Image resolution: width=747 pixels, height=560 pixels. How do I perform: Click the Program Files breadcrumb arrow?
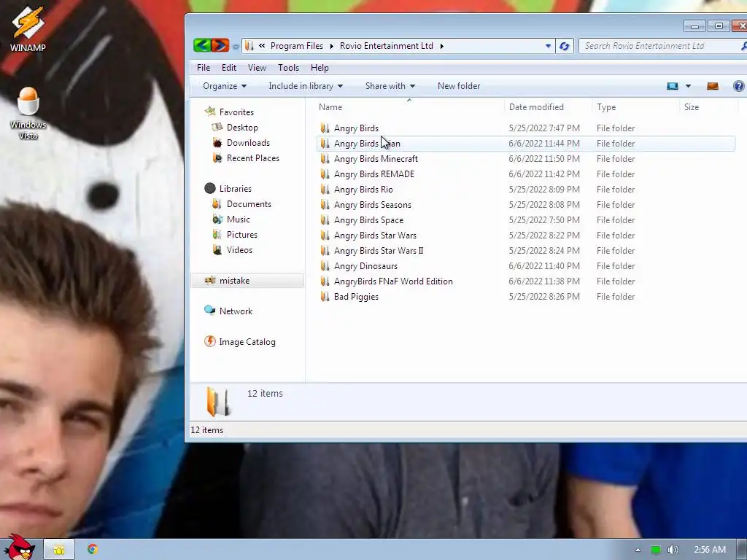tap(332, 46)
